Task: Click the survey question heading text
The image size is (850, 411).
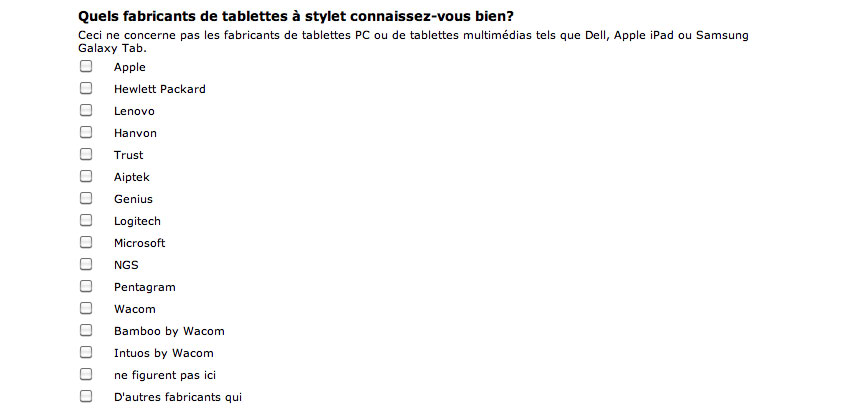Action: pos(296,16)
